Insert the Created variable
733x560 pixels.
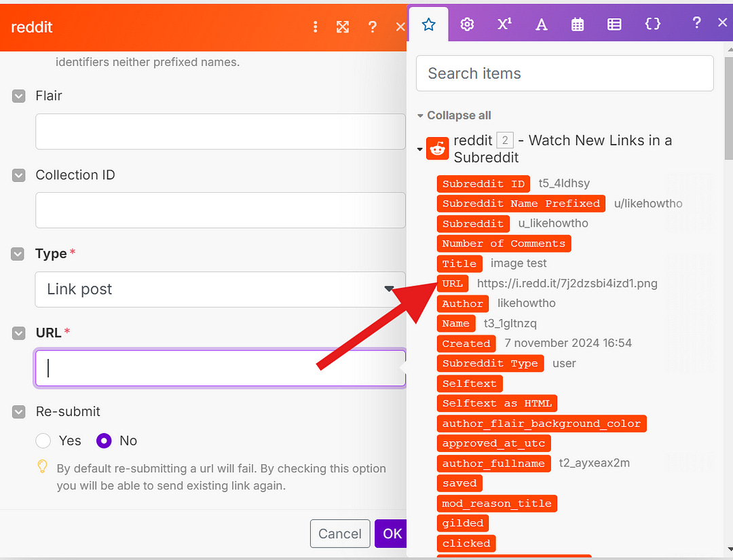(466, 343)
